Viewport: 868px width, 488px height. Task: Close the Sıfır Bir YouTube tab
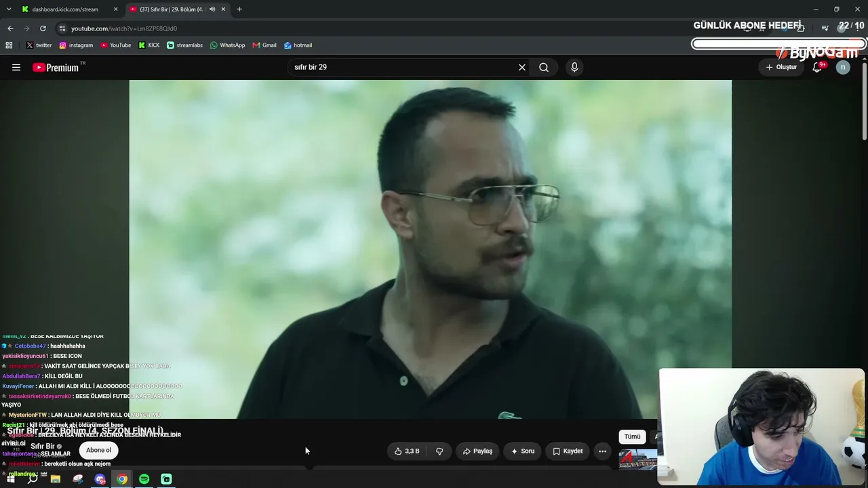(223, 9)
